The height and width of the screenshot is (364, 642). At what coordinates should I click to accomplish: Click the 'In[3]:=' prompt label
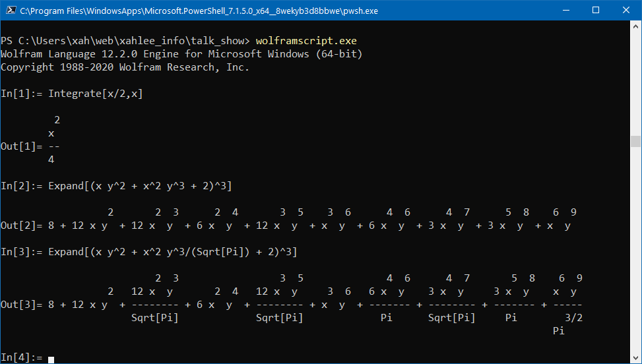click(22, 252)
